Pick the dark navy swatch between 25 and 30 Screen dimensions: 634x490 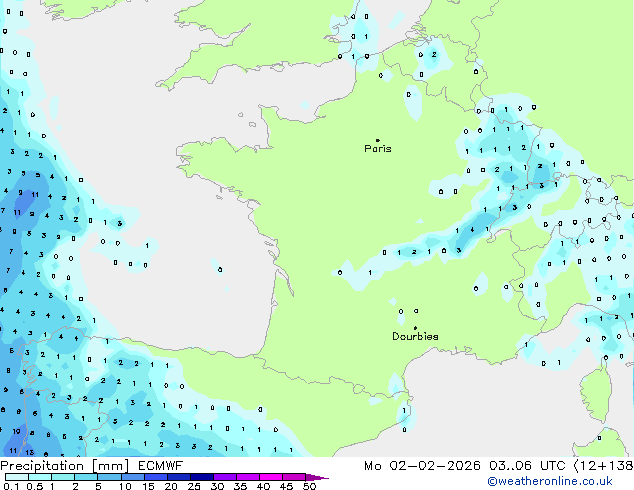point(202,477)
